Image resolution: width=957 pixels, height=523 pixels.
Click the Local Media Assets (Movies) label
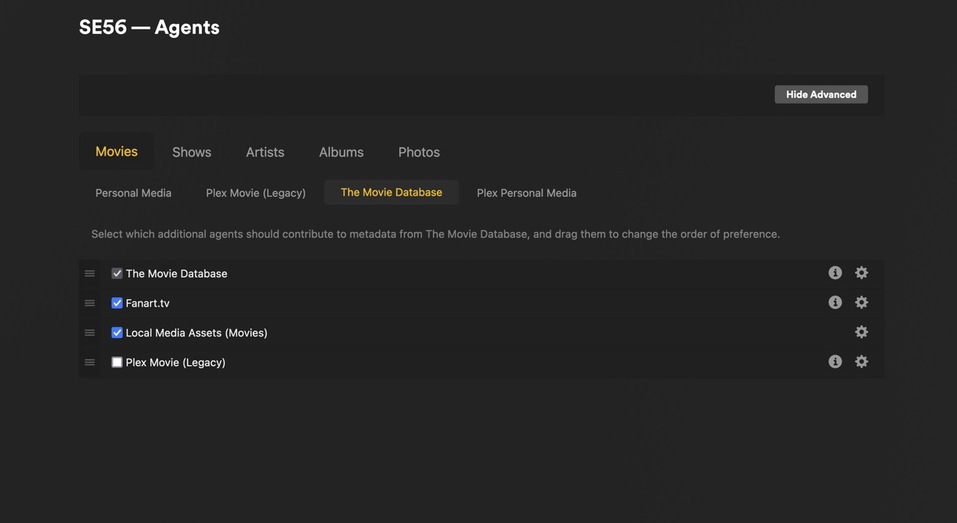(197, 333)
